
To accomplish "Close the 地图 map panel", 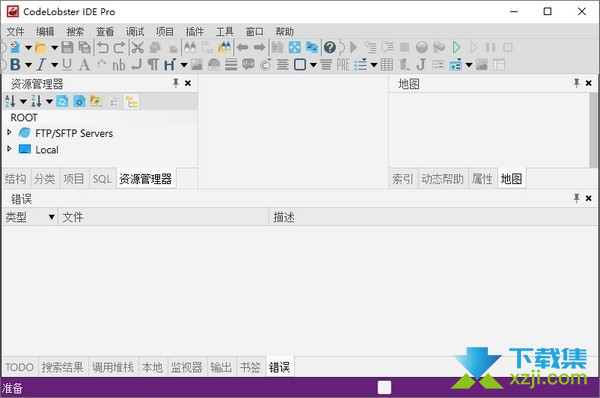I will [589, 83].
